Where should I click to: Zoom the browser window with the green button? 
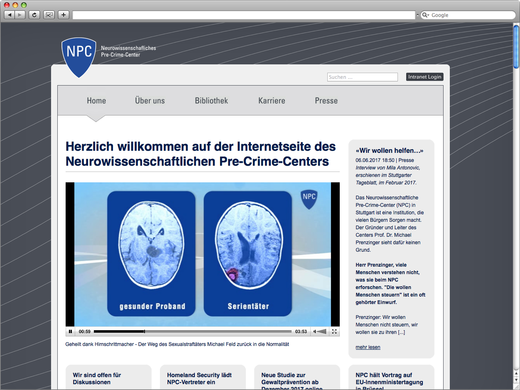(24, 5)
